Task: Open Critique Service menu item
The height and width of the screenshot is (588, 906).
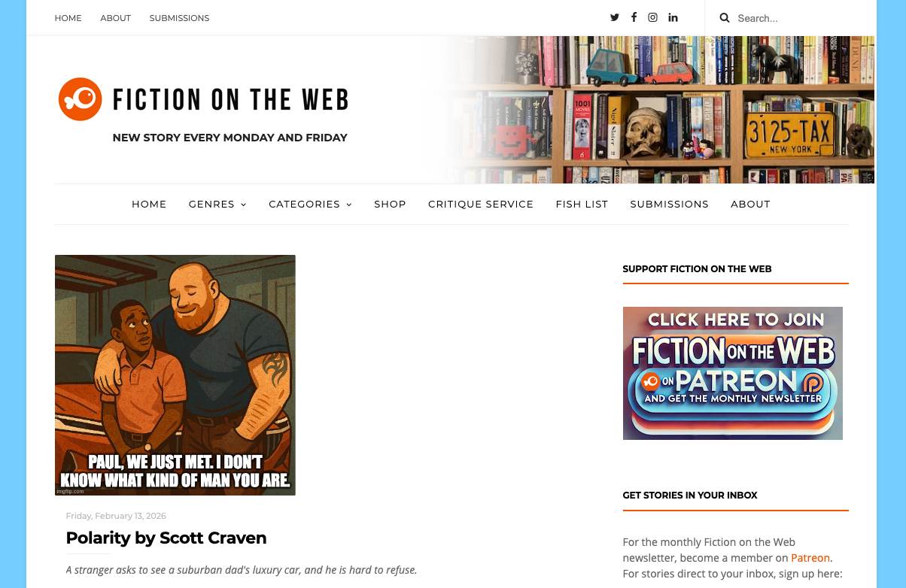Action: pos(481,204)
